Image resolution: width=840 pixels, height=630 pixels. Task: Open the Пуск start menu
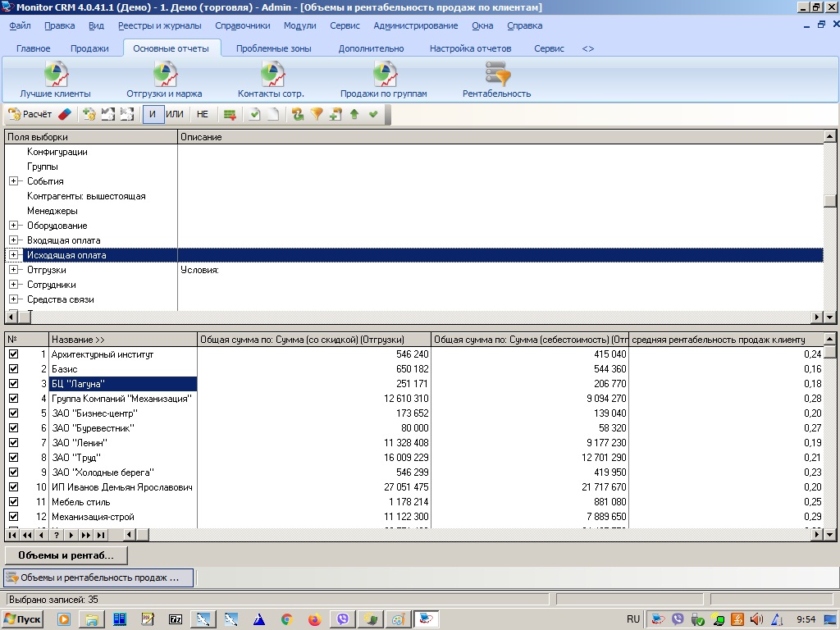pos(22,619)
